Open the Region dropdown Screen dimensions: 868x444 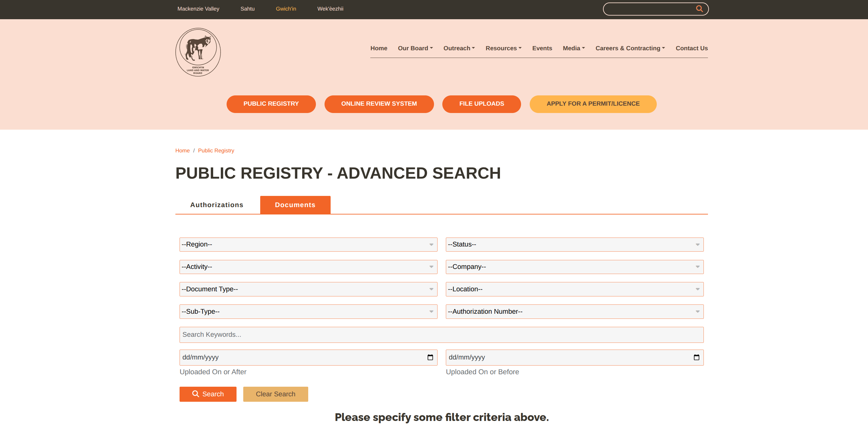pos(308,245)
